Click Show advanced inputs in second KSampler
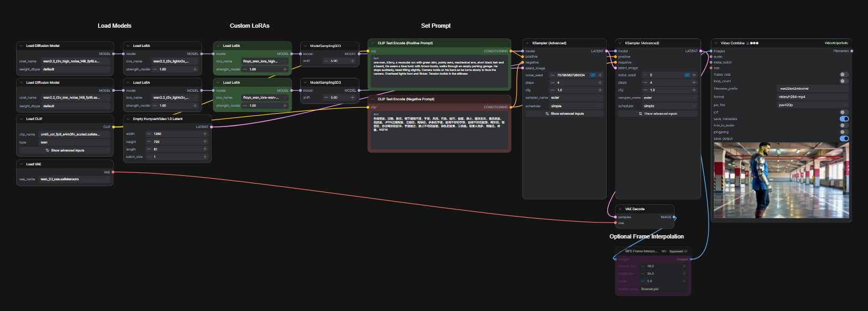The width and height of the screenshot is (868, 311). pyautogui.click(x=658, y=114)
